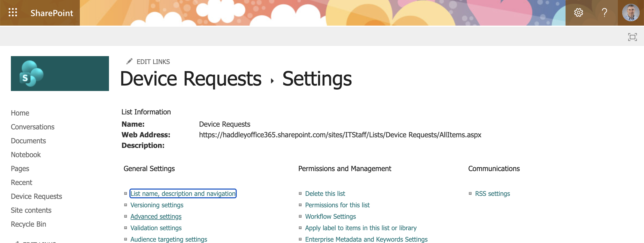Open Advanced settings

point(156,216)
